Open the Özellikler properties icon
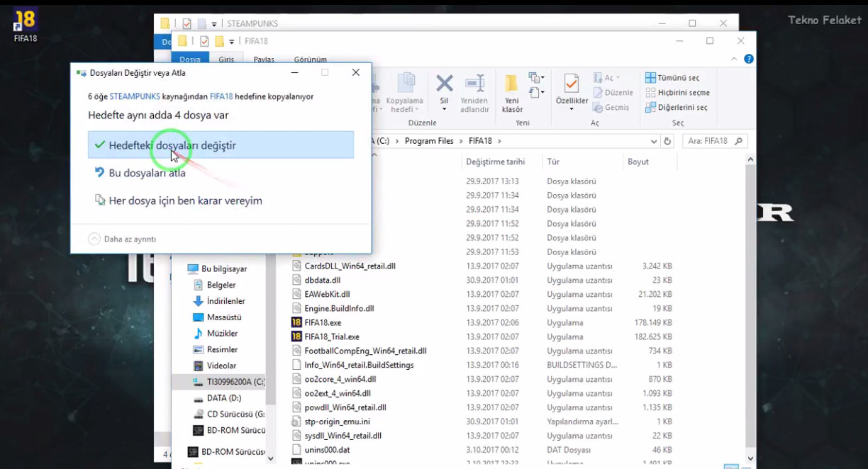 coord(572,84)
